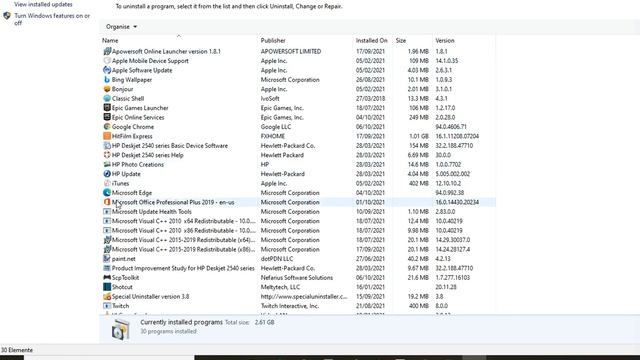Click the ScpToolkit gamepad icon

point(107,278)
